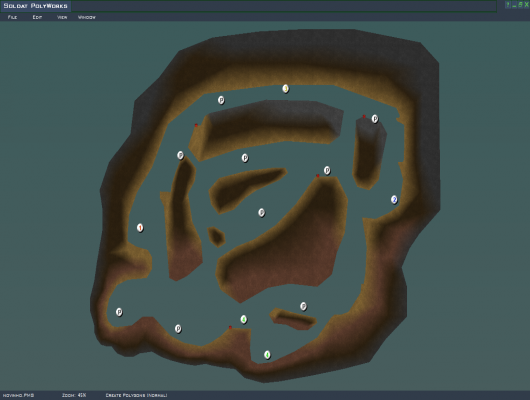The width and height of the screenshot is (530, 400).
Task: Expand the Window menu
Action: [87, 17]
